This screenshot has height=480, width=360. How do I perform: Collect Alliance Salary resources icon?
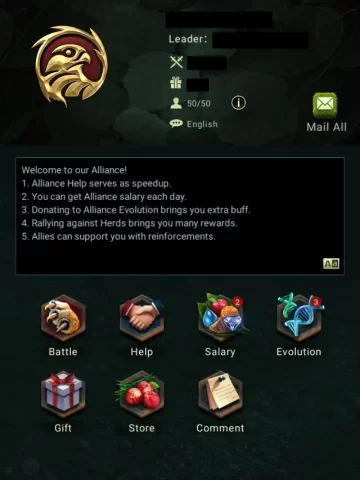pos(220,318)
